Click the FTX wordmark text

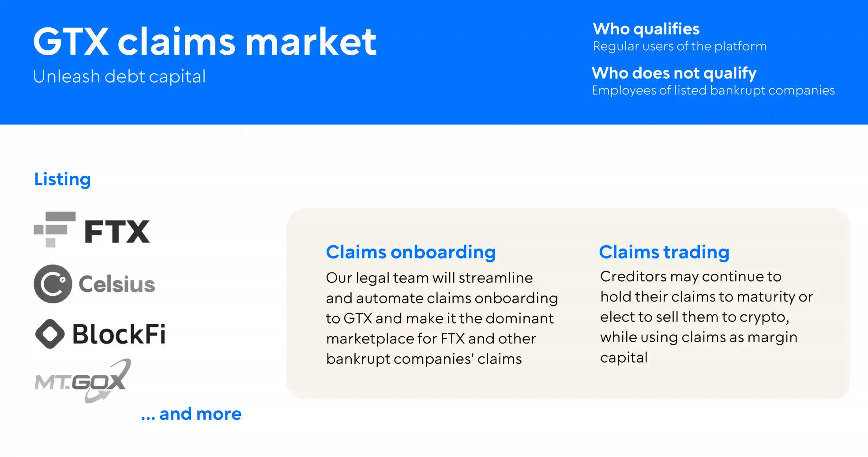[117, 231]
